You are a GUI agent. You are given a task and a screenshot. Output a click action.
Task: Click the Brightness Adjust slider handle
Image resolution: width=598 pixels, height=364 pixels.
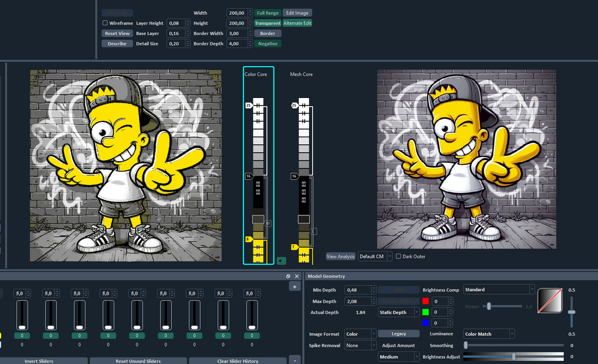[x=514, y=356]
